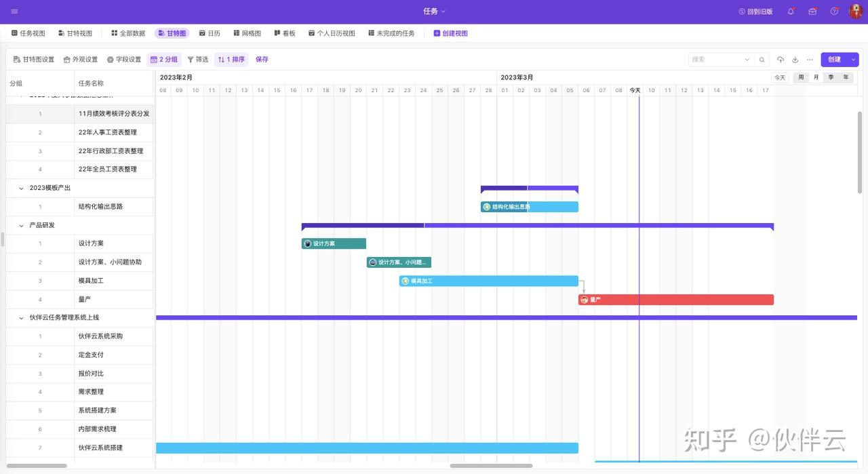Viewport: 868px width, 474px height.
Task: Click the horizontal scrollbar under timeline
Action: pyautogui.click(x=491, y=466)
